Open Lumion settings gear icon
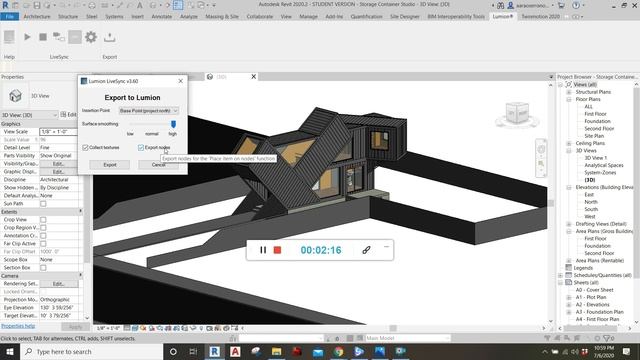Screen dimensions: 640x360 (91, 37)
